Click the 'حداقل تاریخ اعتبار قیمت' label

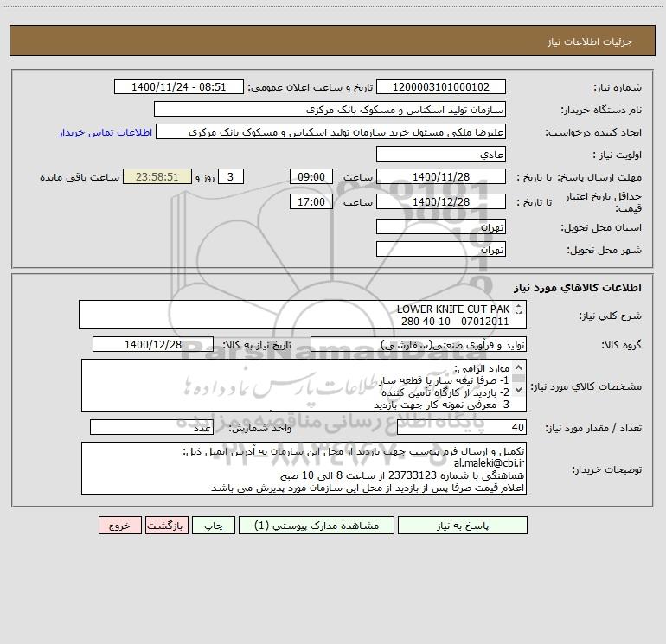click(604, 202)
